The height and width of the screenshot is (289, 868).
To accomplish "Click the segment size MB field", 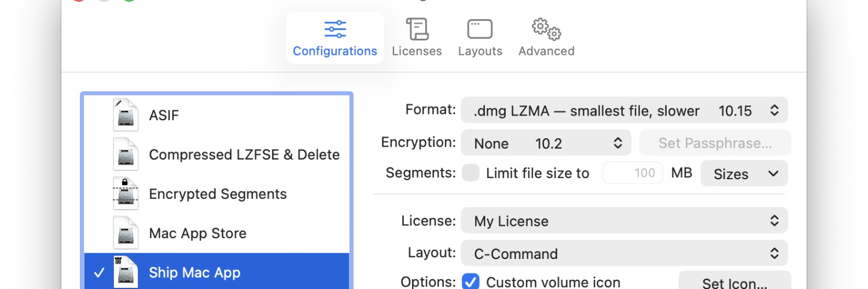I will coord(632,173).
